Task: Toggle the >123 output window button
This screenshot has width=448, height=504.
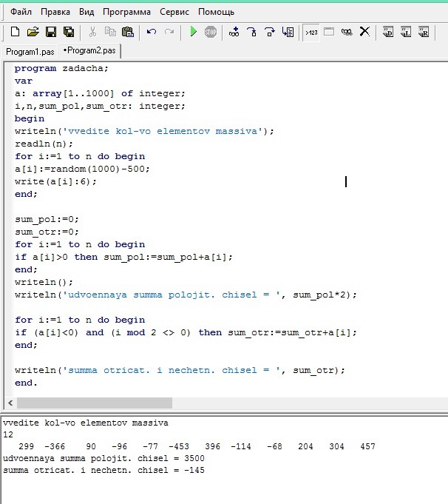Action: click(311, 33)
